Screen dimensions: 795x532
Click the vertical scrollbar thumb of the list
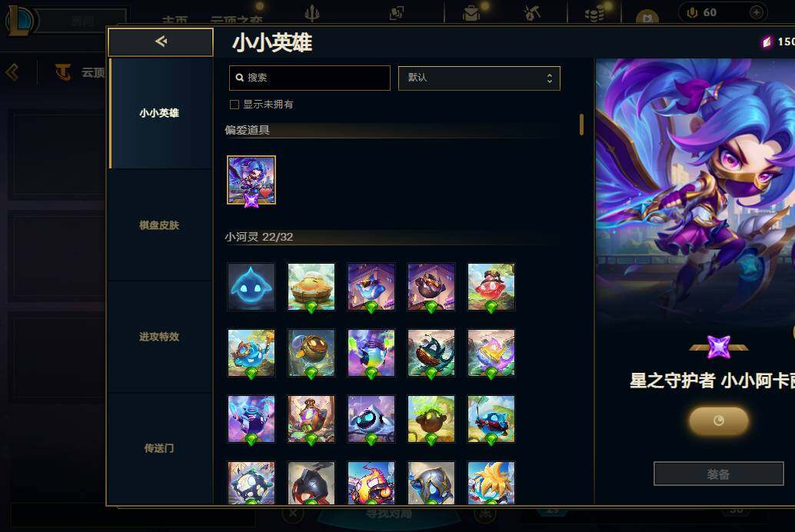(581, 125)
